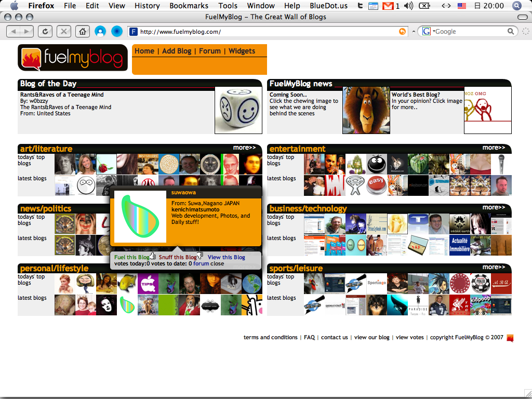Open the File menu

(70, 6)
